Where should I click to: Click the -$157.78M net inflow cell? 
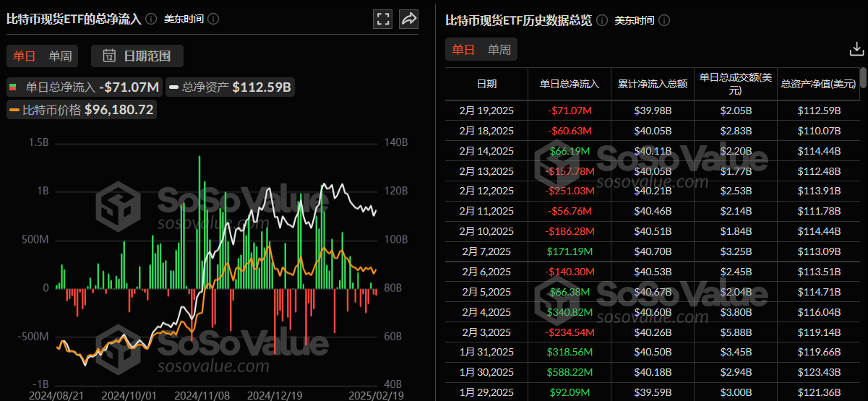pyautogui.click(x=570, y=171)
